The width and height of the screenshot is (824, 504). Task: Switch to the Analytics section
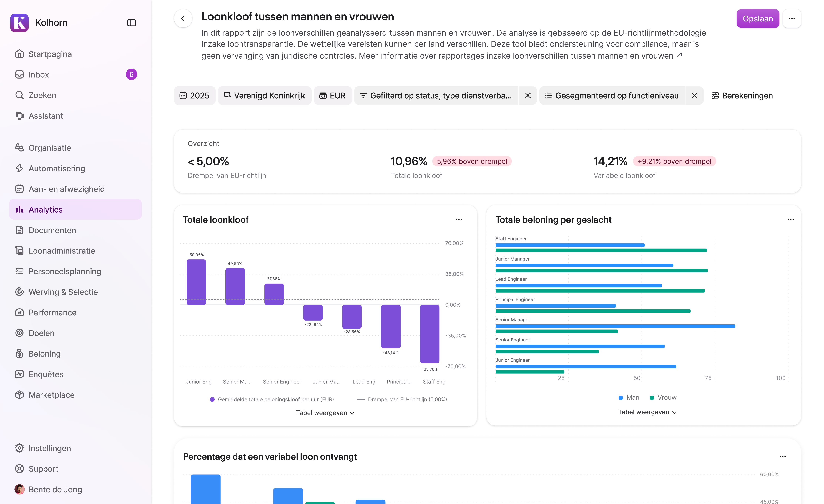point(46,209)
